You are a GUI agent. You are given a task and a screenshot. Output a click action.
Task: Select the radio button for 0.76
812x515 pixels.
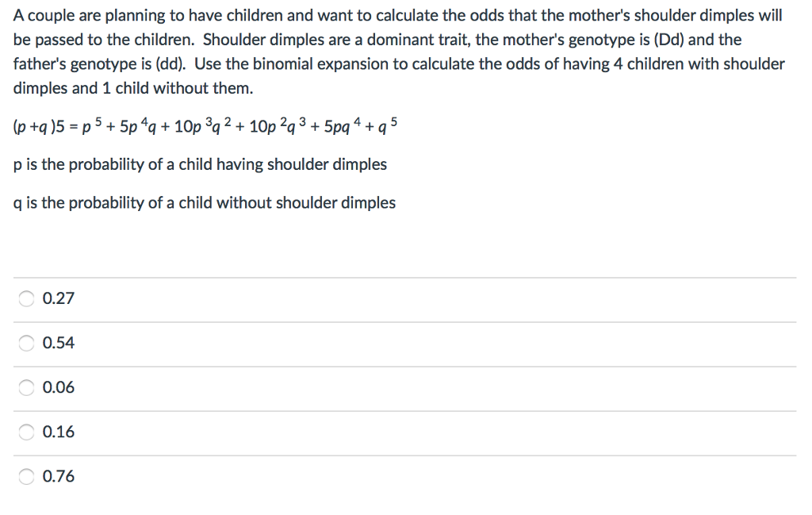25,476
